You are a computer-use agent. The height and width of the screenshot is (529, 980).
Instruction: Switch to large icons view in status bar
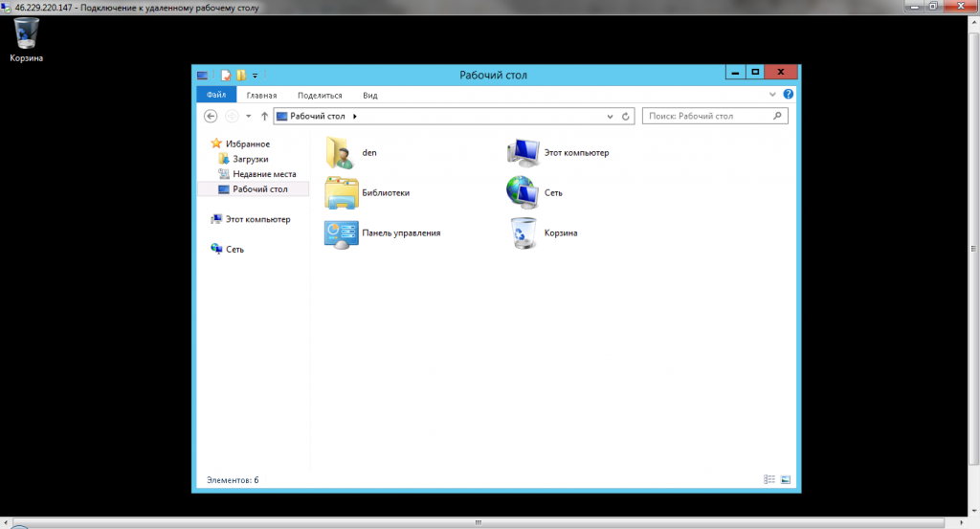[x=785, y=479]
